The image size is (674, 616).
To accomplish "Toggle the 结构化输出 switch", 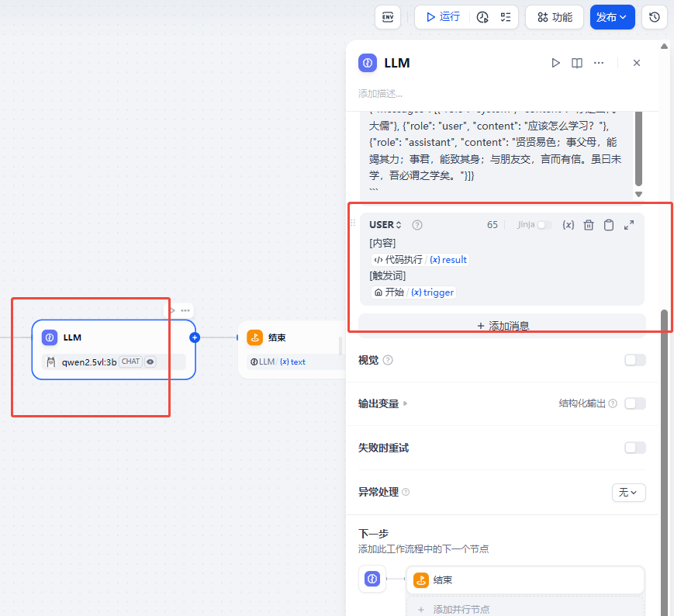I will [635, 403].
